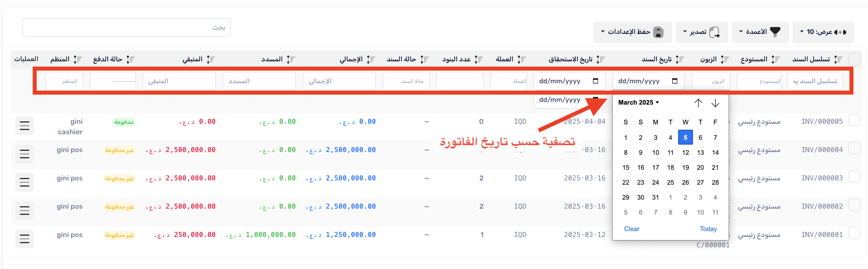Click calendar icon in تاريخ الاستحقاق filter
The image size is (868, 269).
coord(595,81)
